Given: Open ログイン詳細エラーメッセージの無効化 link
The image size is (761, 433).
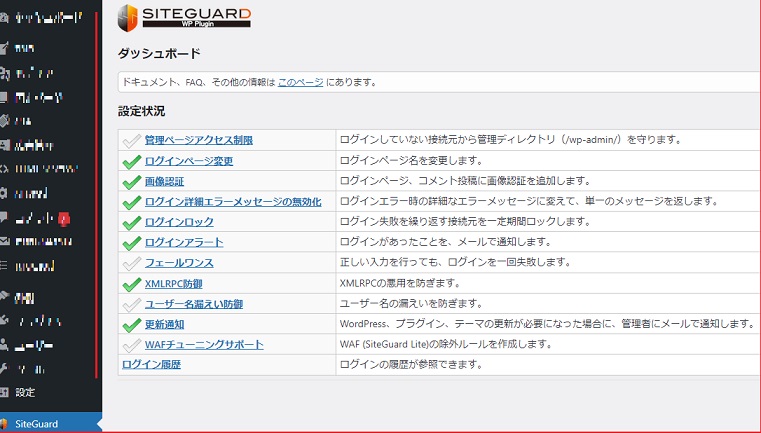Looking at the screenshot, I should click(233, 201).
